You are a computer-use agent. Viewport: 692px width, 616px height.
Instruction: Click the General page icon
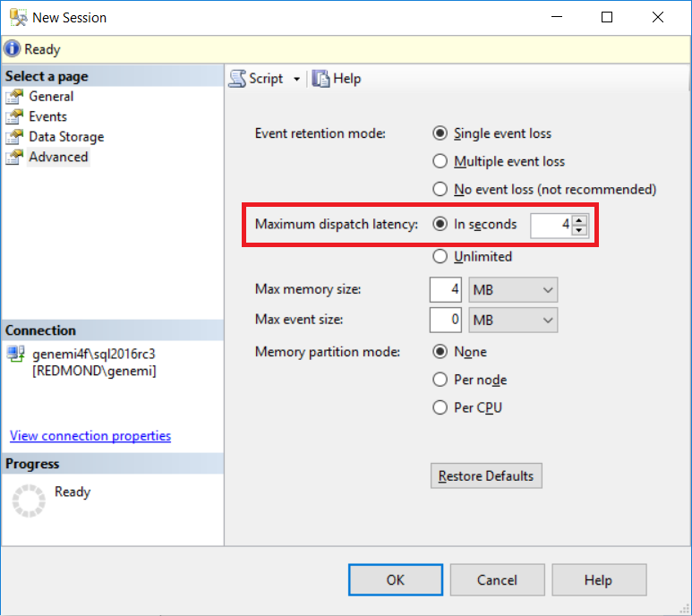tap(14, 96)
